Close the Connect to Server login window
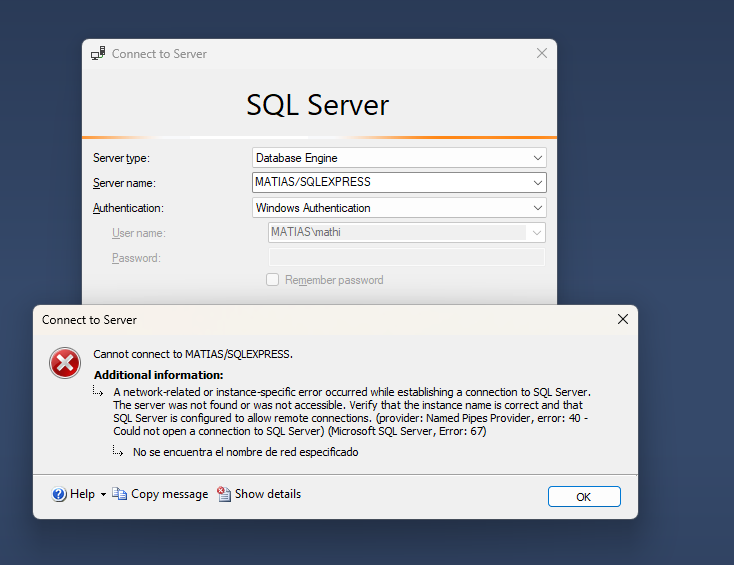 (542, 53)
